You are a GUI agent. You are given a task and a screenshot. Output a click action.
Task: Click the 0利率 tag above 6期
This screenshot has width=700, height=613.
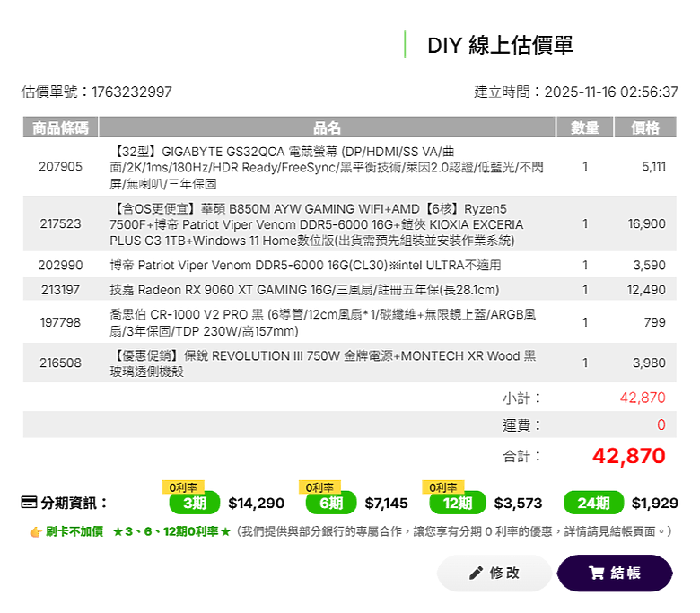(319, 487)
